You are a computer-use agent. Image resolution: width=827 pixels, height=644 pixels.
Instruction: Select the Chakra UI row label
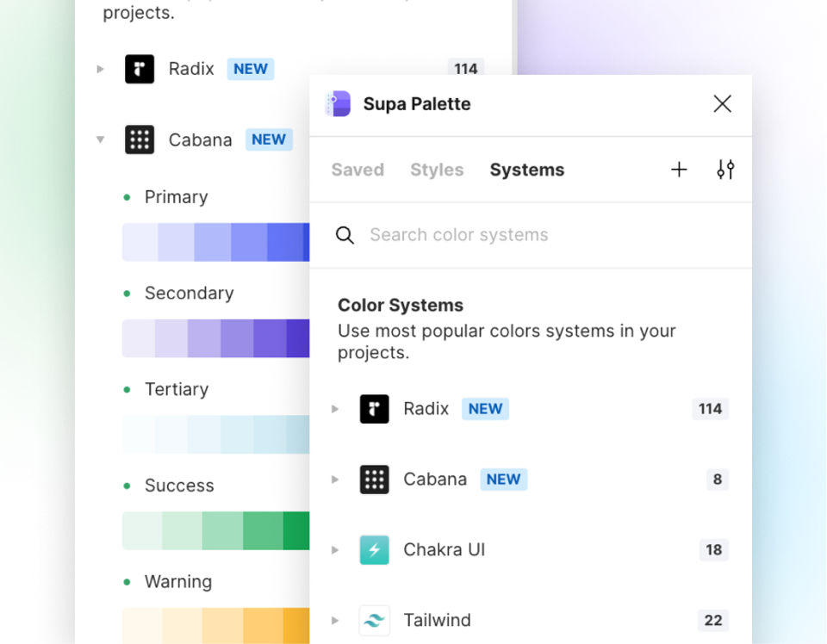point(445,549)
